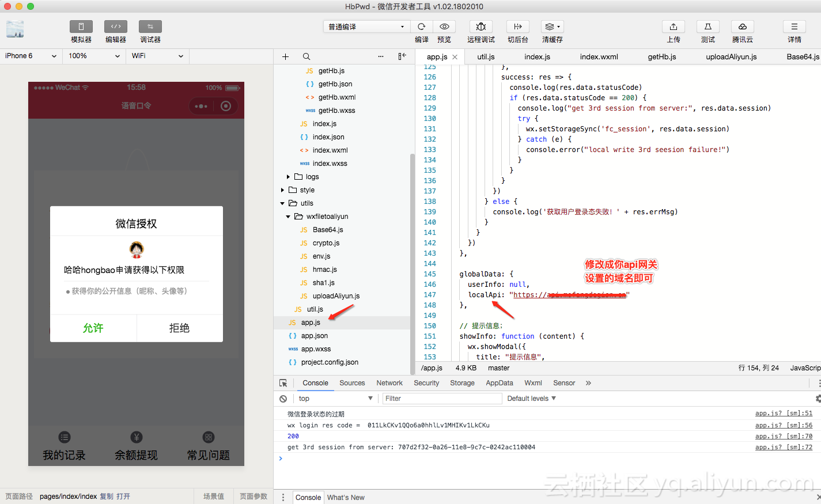Click the preview eye icon (预览)
The height and width of the screenshot is (504, 821).
(444, 26)
